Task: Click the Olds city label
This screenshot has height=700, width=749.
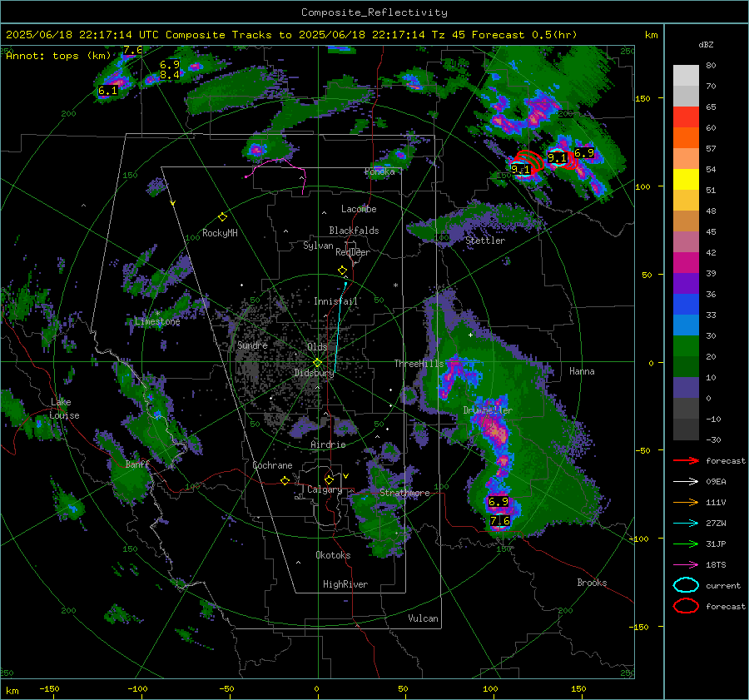Action: click(317, 347)
